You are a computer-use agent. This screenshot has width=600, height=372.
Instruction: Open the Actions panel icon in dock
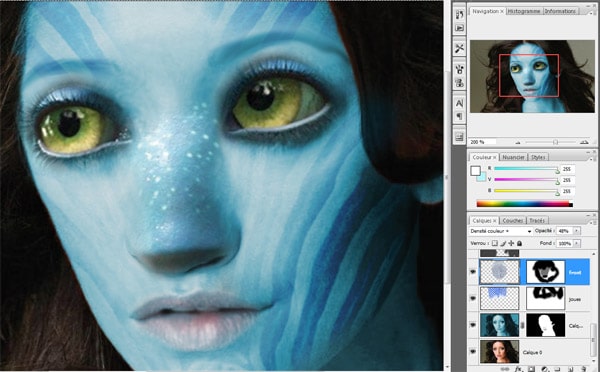click(x=459, y=28)
